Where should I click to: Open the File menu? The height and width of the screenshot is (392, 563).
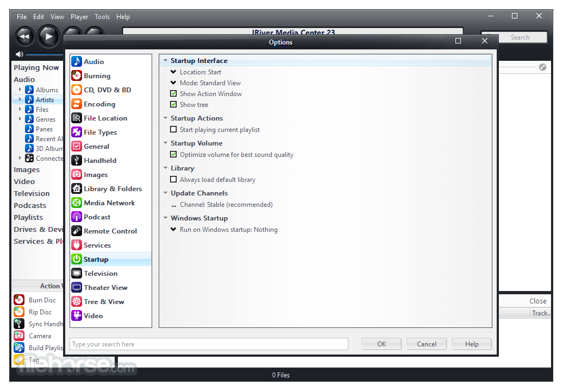tap(22, 16)
